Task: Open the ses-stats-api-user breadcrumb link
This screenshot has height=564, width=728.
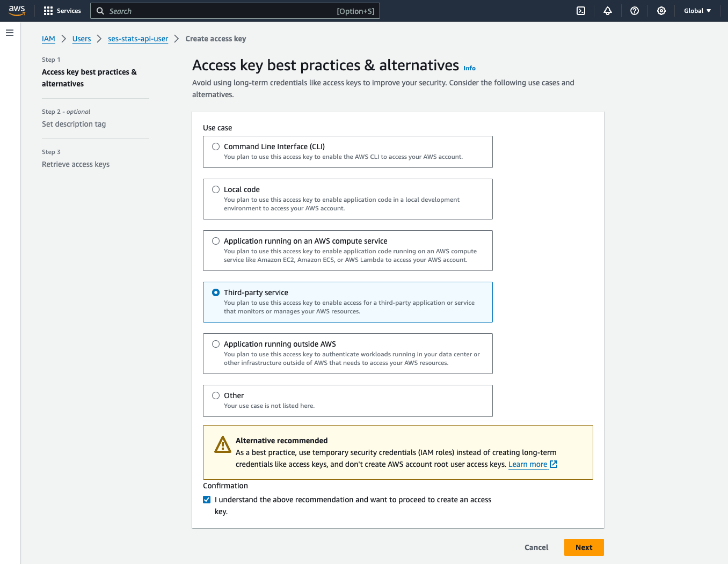Action: [138, 39]
